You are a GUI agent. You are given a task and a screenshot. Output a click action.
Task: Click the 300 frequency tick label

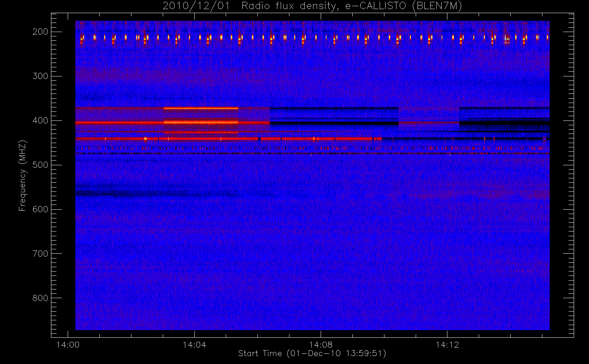point(40,76)
